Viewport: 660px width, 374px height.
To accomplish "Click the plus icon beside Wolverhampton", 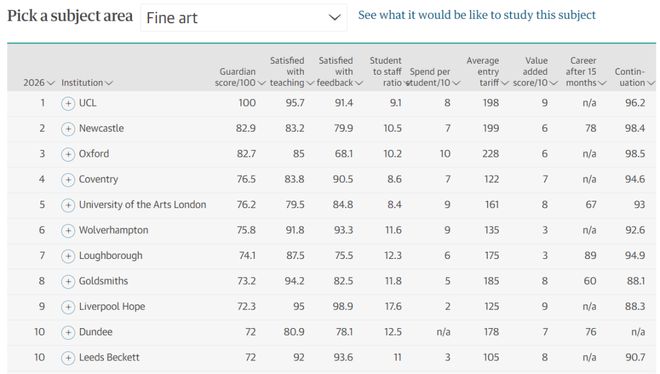I will pyautogui.click(x=68, y=231).
